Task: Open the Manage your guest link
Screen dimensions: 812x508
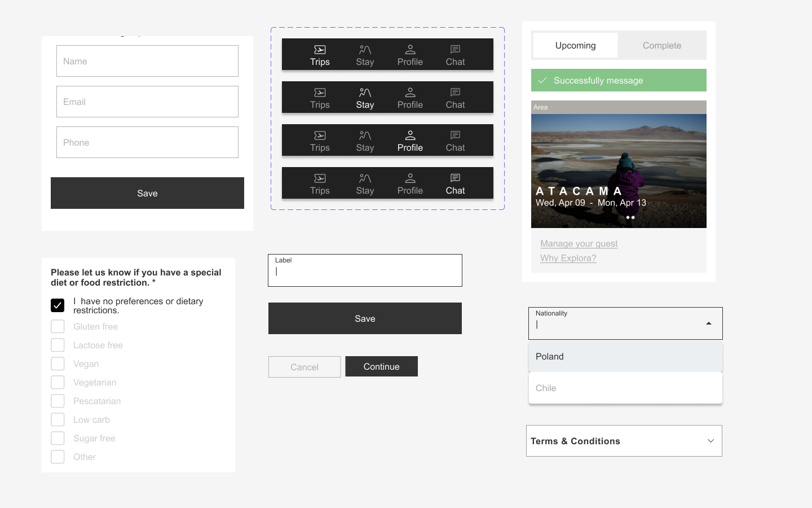Action: pyautogui.click(x=579, y=243)
